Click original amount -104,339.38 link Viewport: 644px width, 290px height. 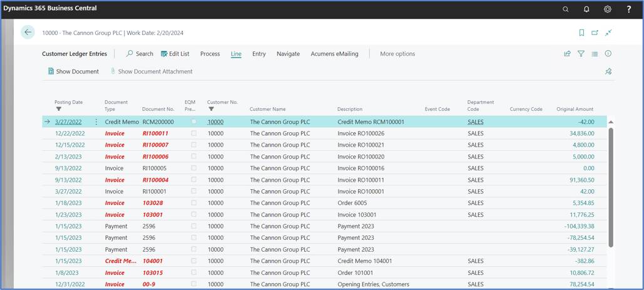click(578, 226)
